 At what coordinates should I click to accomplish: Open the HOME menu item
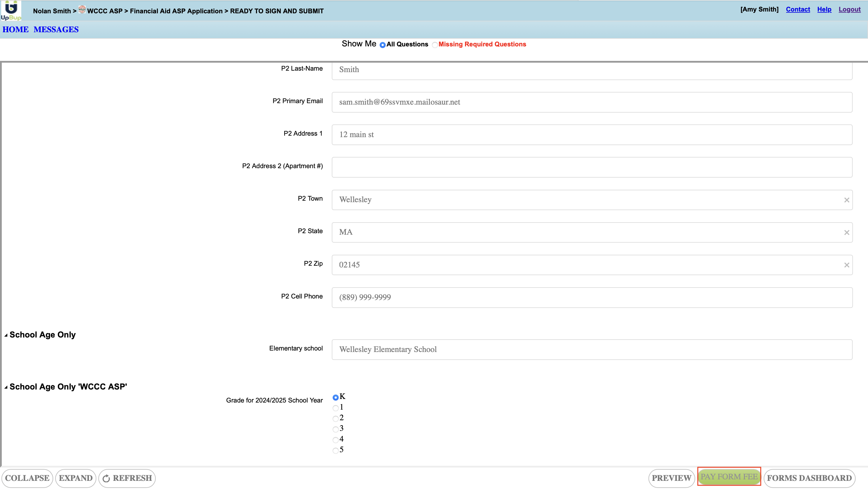15,30
